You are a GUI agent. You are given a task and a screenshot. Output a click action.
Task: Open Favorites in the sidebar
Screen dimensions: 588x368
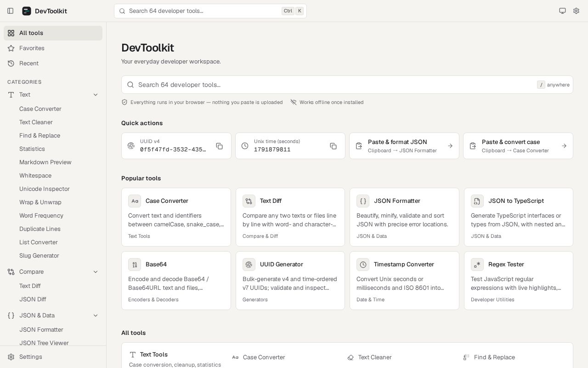coord(53,48)
